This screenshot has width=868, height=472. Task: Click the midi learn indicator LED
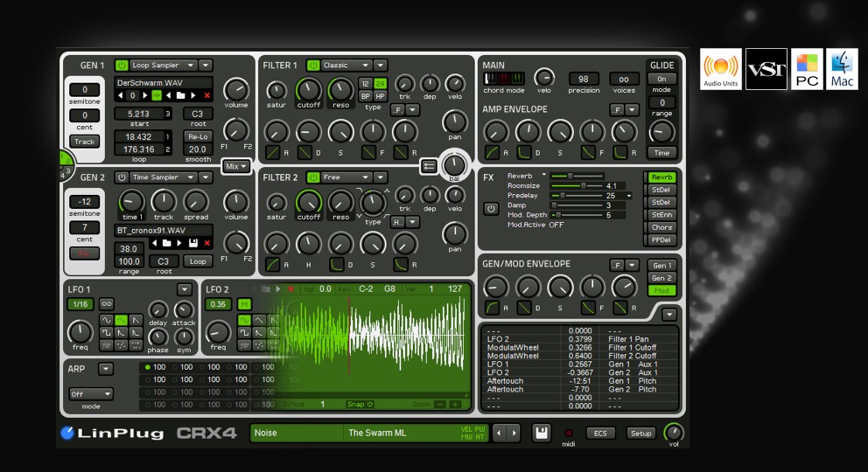click(x=569, y=433)
